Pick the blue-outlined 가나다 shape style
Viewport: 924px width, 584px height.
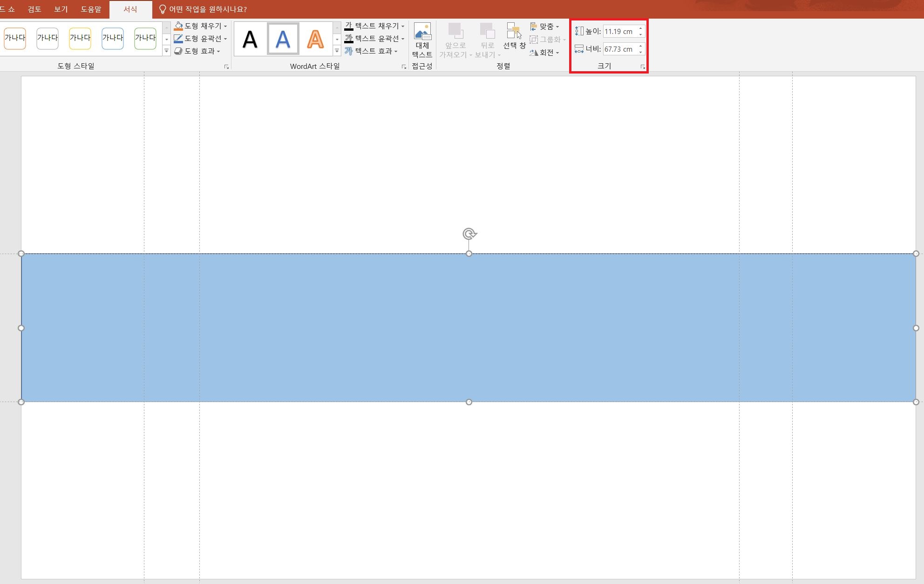(x=113, y=38)
